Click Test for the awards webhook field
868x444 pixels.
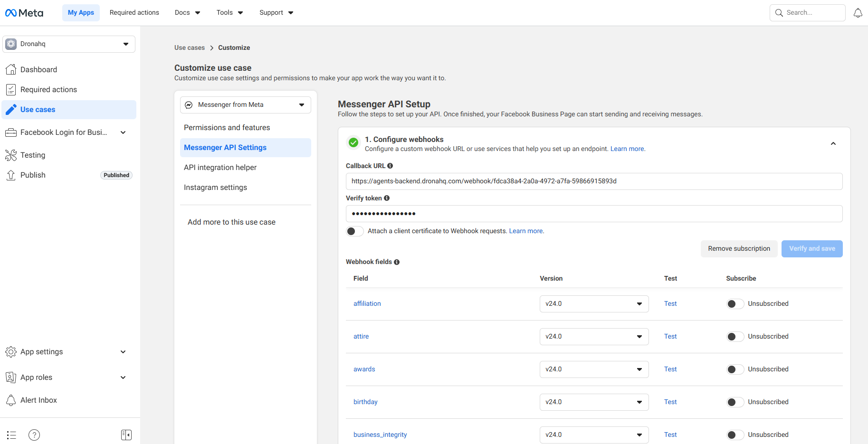(670, 369)
